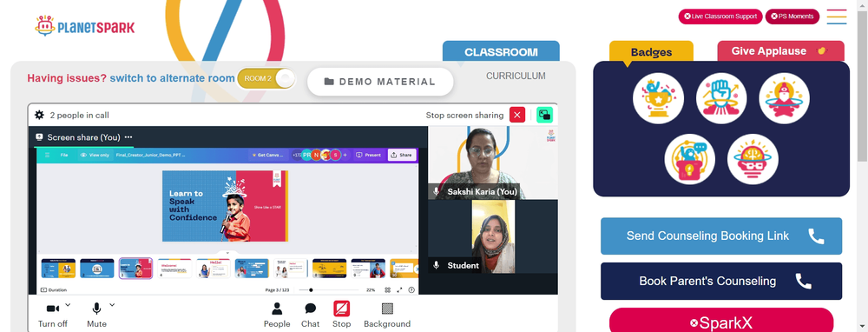Click the View only eye indicator
The image size is (868, 332).
pos(95,156)
